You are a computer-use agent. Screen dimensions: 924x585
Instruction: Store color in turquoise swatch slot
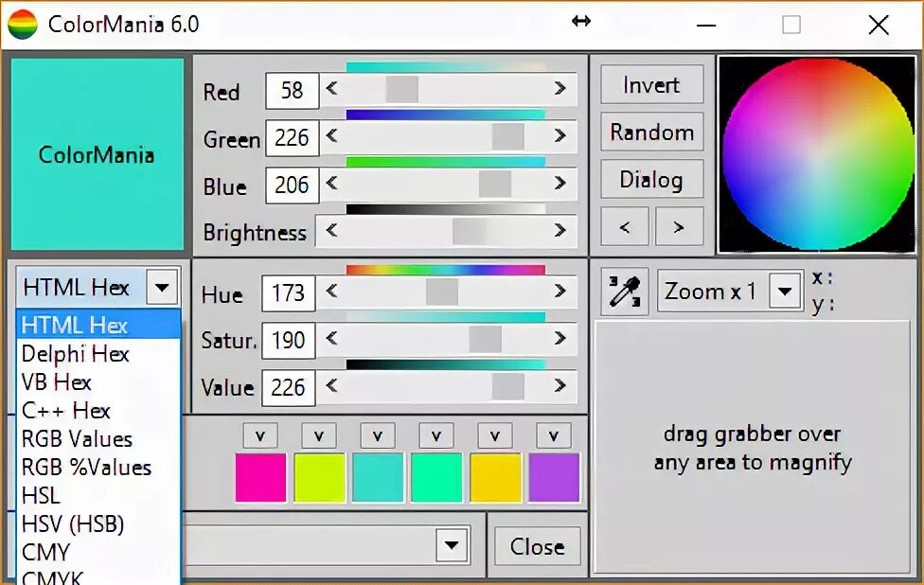tap(378, 436)
